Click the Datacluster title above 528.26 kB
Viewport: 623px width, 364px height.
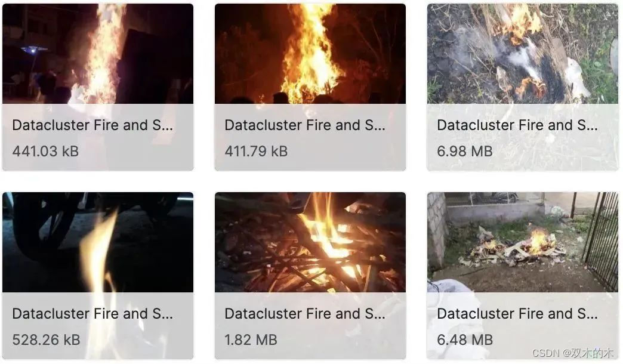tap(92, 313)
